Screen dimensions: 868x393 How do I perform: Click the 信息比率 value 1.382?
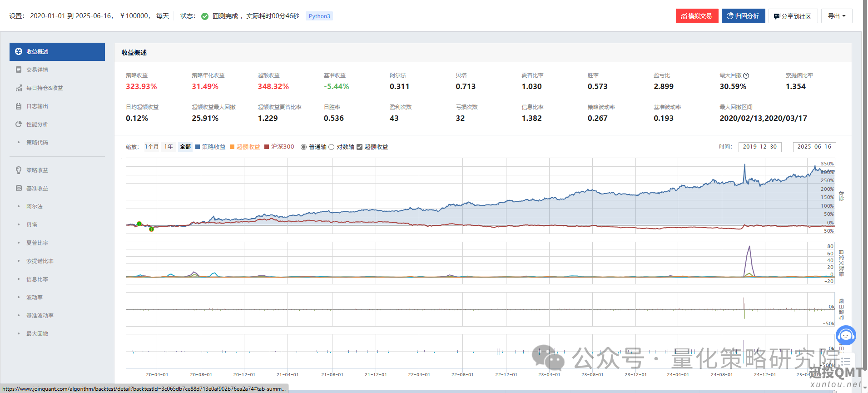pyautogui.click(x=531, y=118)
